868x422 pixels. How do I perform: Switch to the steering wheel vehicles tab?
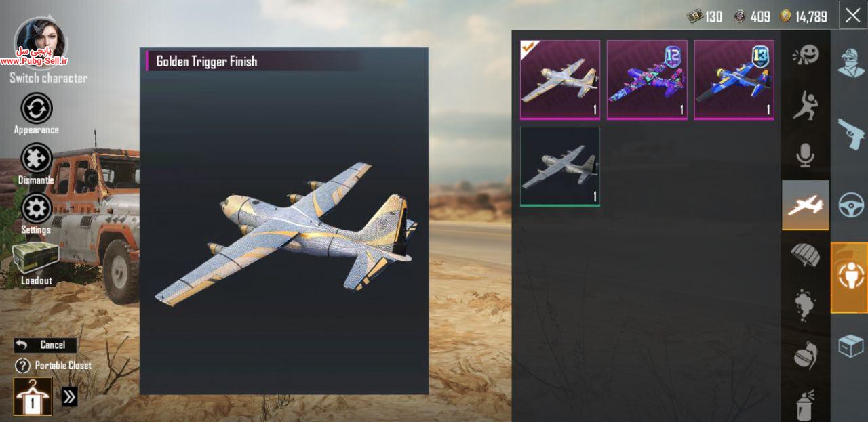850,205
